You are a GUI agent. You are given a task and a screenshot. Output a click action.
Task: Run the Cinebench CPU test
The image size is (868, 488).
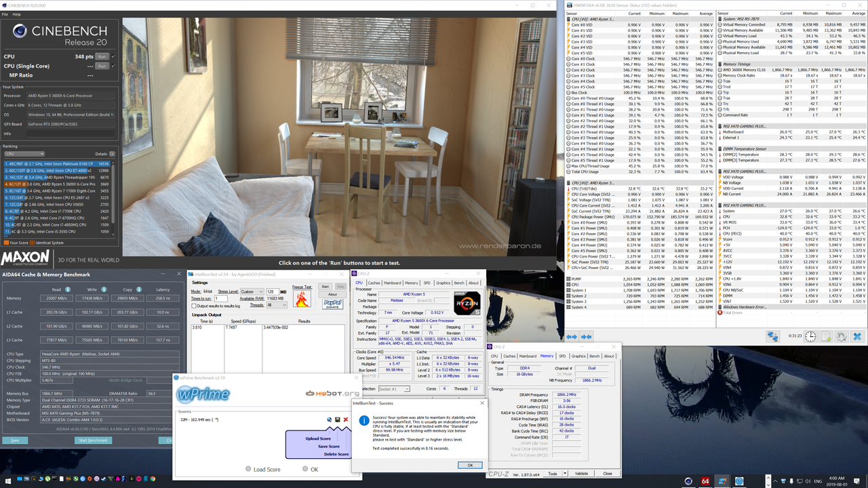(x=102, y=56)
